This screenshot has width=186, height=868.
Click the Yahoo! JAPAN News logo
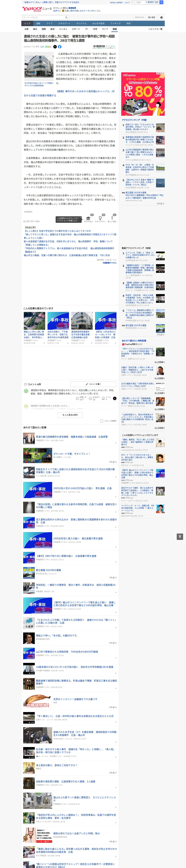click(37, 9)
